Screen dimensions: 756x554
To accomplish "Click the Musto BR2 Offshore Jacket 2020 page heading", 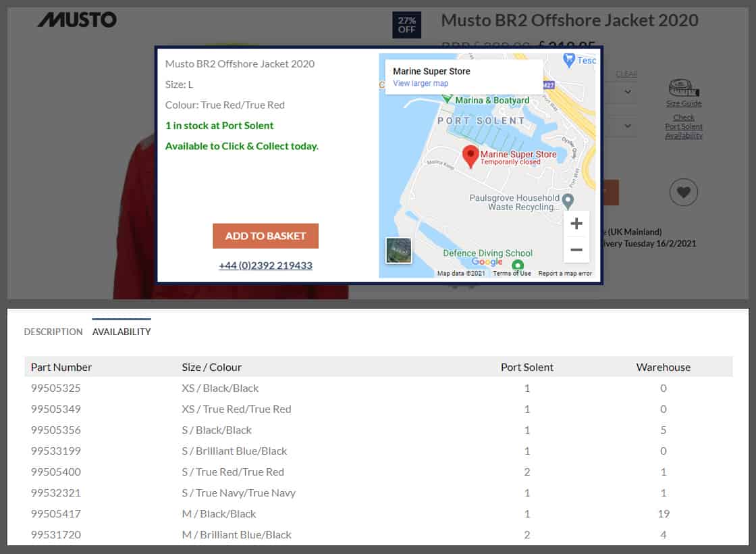I will click(570, 20).
